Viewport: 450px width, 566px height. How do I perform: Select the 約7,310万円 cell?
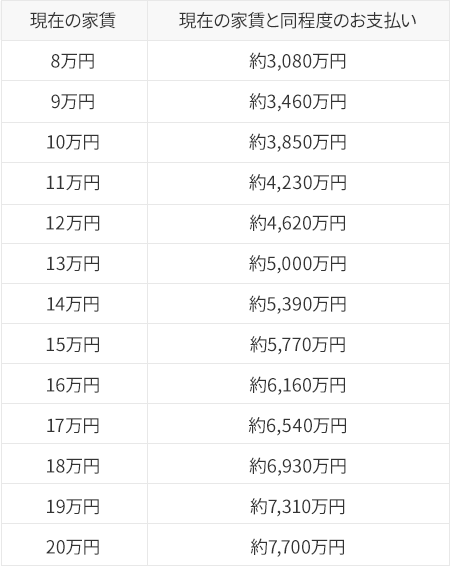[298, 505]
